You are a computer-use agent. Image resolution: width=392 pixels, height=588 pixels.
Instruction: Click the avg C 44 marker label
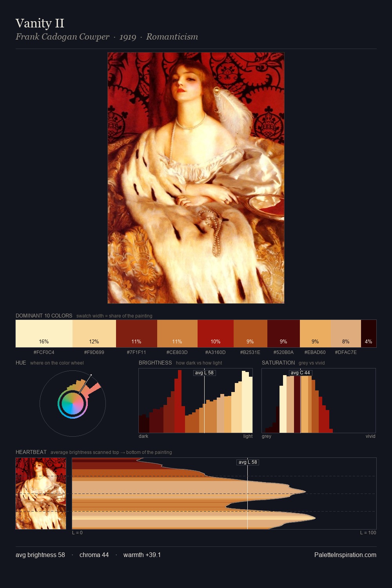point(300,373)
